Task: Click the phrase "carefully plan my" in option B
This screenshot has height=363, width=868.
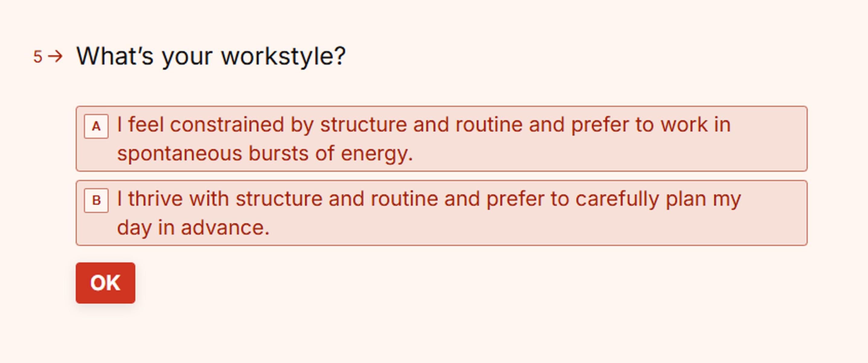Action: point(658,199)
